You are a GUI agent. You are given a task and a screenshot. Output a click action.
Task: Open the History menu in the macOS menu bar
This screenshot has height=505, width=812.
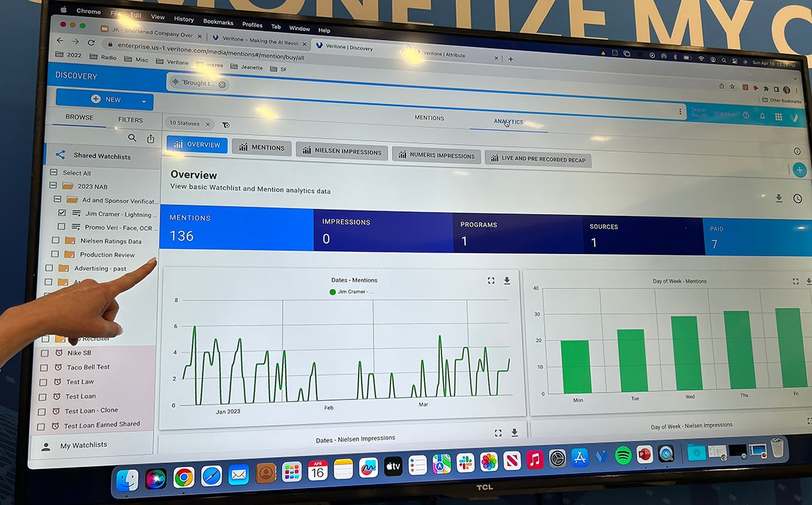click(183, 19)
